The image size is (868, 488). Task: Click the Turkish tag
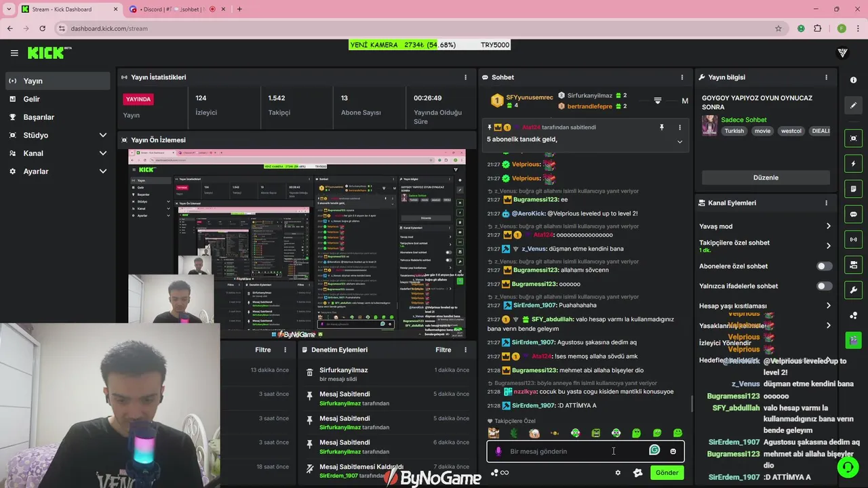point(734,131)
